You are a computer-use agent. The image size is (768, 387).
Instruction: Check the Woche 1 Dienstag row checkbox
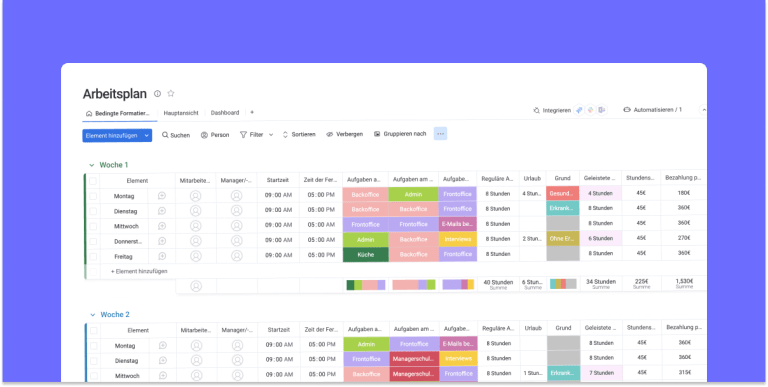click(x=93, y=211)
